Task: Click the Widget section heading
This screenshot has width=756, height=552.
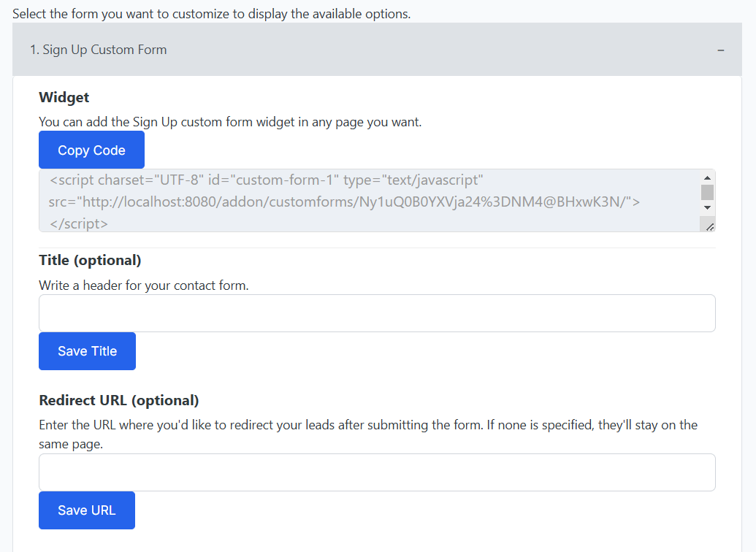Action: click(x=64, y=97)
